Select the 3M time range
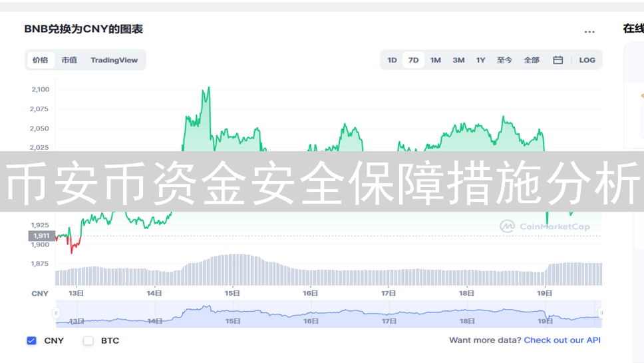The image size is (644, 363). tap(458, 61)
